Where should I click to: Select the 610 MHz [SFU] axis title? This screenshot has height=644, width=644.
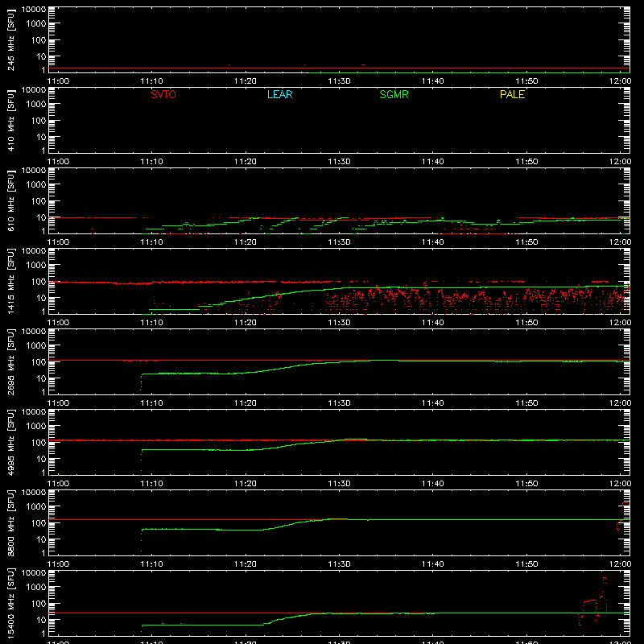10,201
